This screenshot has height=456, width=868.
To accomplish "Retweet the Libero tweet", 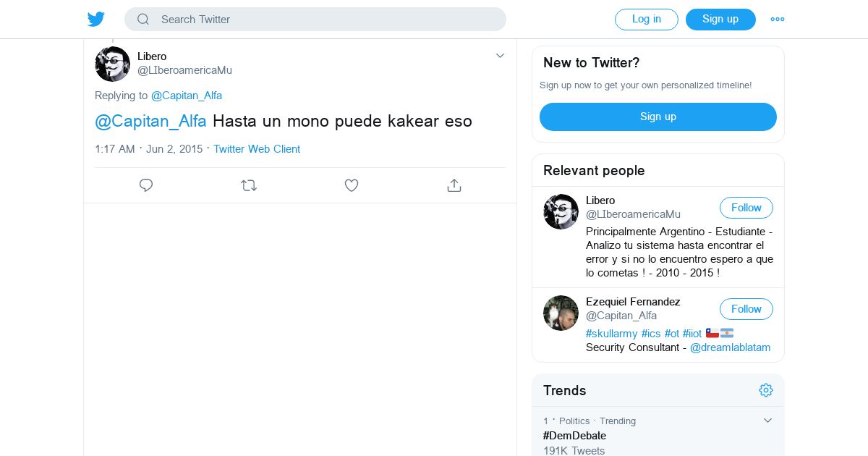I will 249,185.
